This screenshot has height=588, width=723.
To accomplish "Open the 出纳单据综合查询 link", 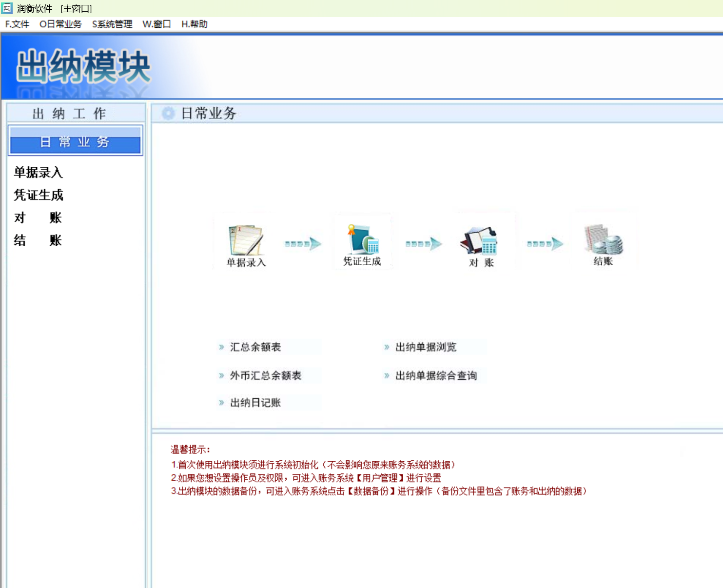I will click(436, 375).
